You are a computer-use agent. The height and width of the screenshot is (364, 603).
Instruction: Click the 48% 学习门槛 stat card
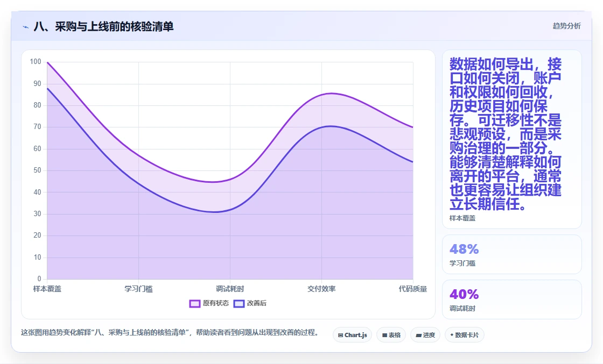pyautogui.click(x=512, y=254)
